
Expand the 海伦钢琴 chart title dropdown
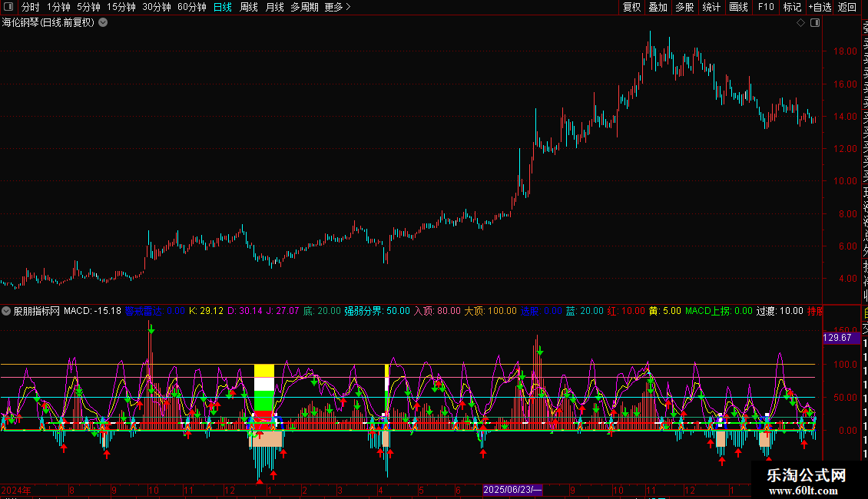(103, 23)
